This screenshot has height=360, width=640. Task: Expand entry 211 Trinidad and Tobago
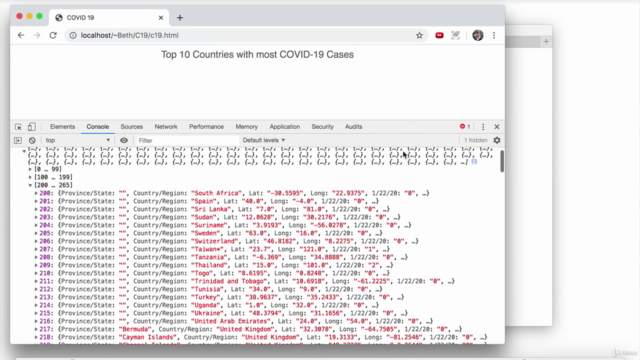click(x=36, y=281)
